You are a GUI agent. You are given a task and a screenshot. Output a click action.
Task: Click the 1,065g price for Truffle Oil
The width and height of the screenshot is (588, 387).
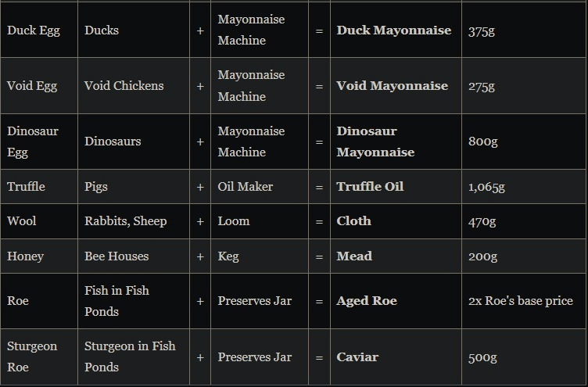point(486,187)
